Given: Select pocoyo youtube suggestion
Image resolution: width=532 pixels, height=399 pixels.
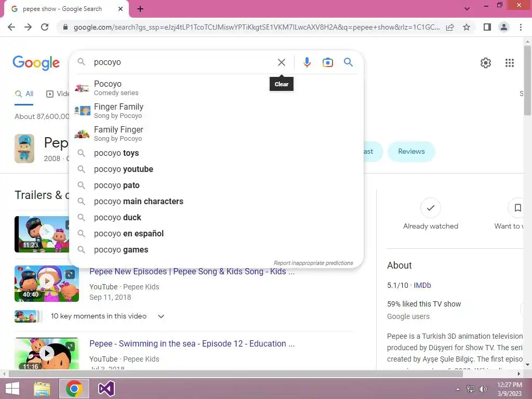Looking at the screenshot, I should point(216,169).
